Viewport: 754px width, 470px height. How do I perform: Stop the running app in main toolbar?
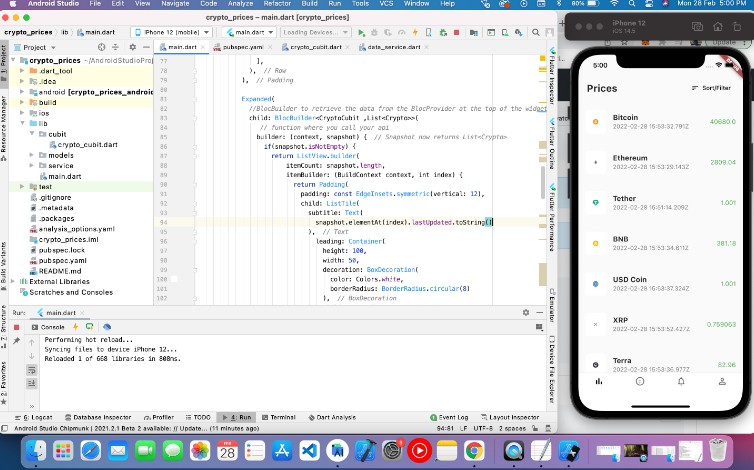pyautogui.click(x=456, y=32)
